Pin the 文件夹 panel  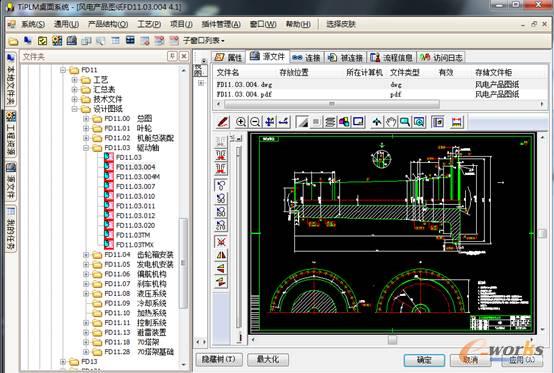point(172,57)
